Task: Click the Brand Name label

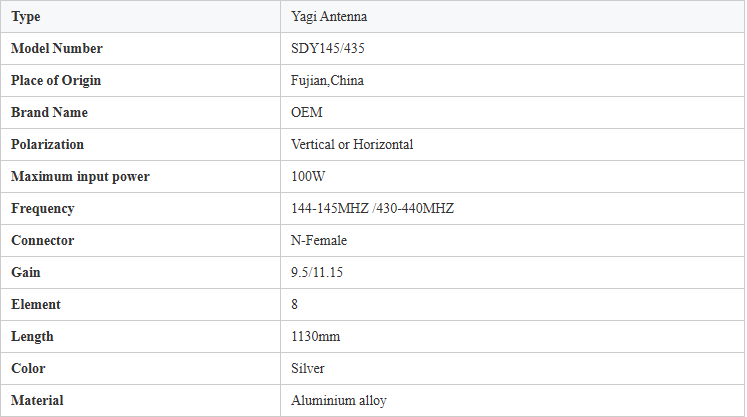Action: click(50, 112)
